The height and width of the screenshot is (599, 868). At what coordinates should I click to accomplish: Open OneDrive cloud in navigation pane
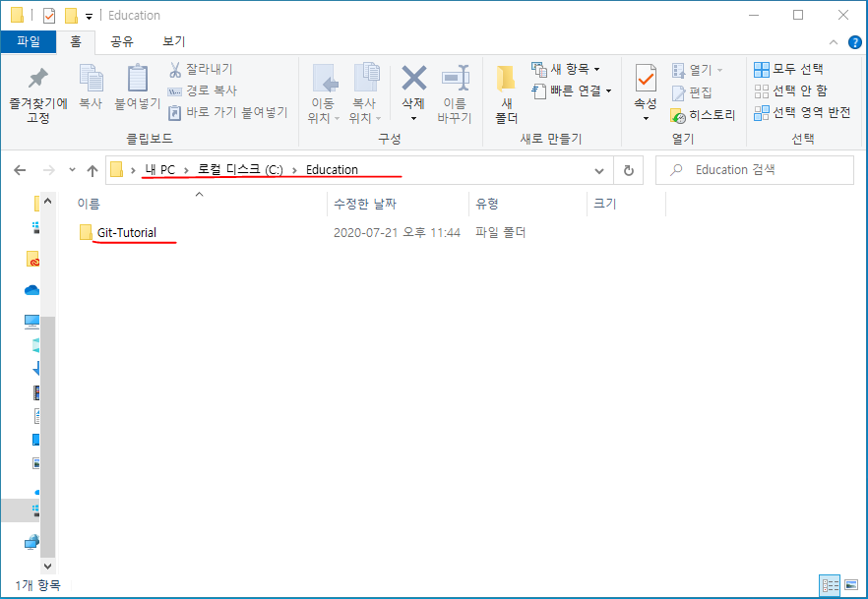tap(32, 290)
